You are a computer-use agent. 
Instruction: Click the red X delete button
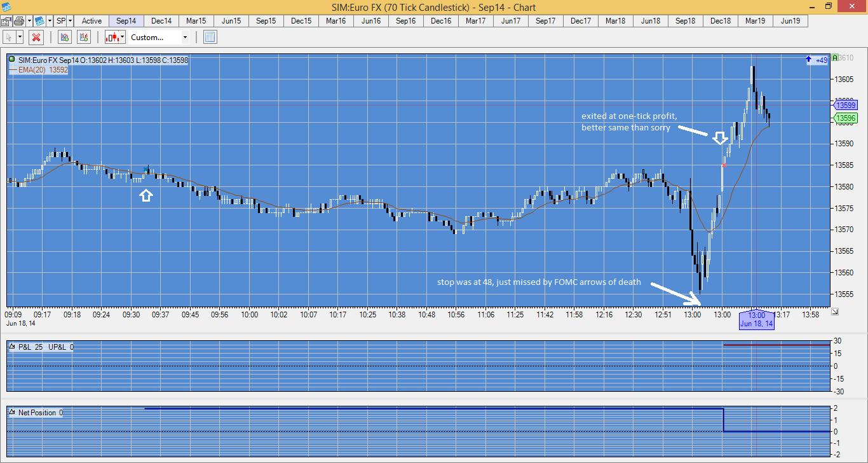tap(36, 37)
